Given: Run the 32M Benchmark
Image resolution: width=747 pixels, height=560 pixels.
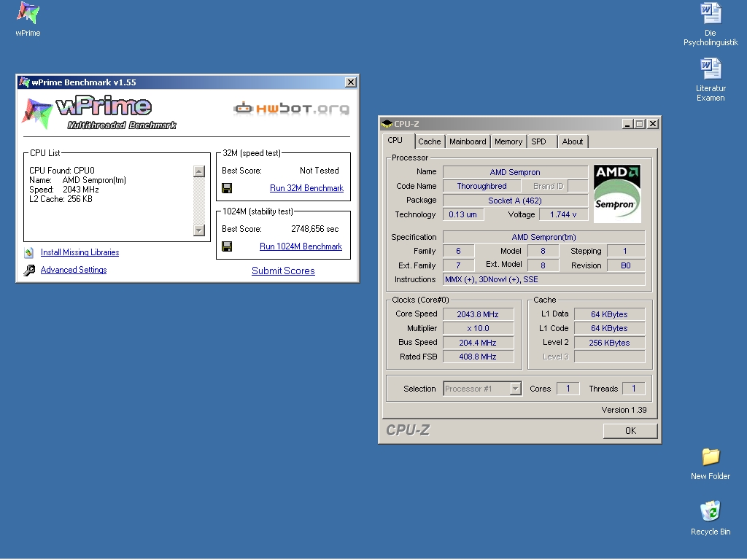Looking at the screenshot, I should tap(306, 188).
